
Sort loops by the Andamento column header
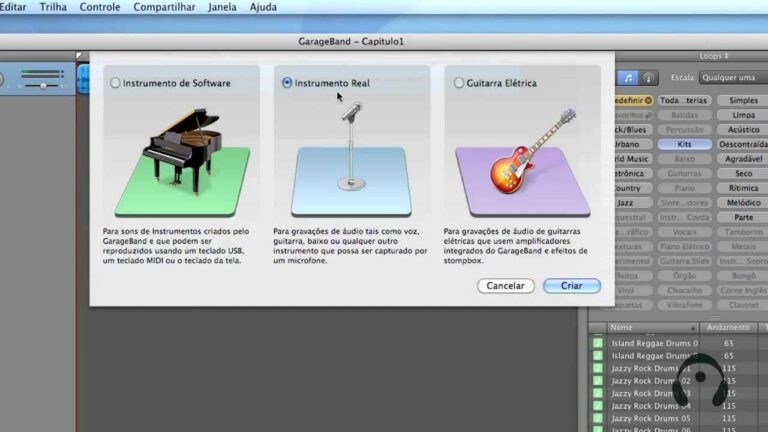click(728, 327)
